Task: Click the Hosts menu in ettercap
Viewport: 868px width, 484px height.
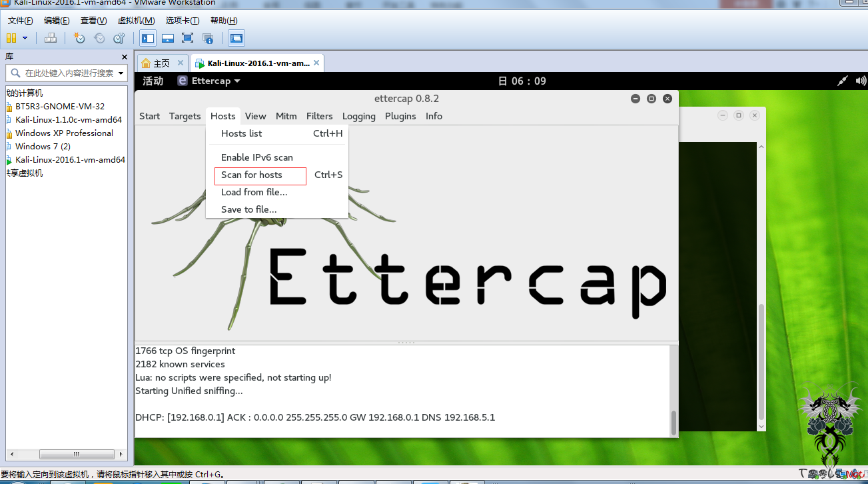Action: (x=223, y=116)
